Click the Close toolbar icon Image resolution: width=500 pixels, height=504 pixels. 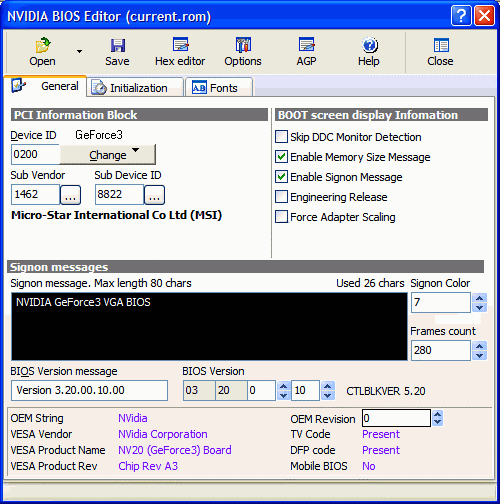(x=441, y=45)
